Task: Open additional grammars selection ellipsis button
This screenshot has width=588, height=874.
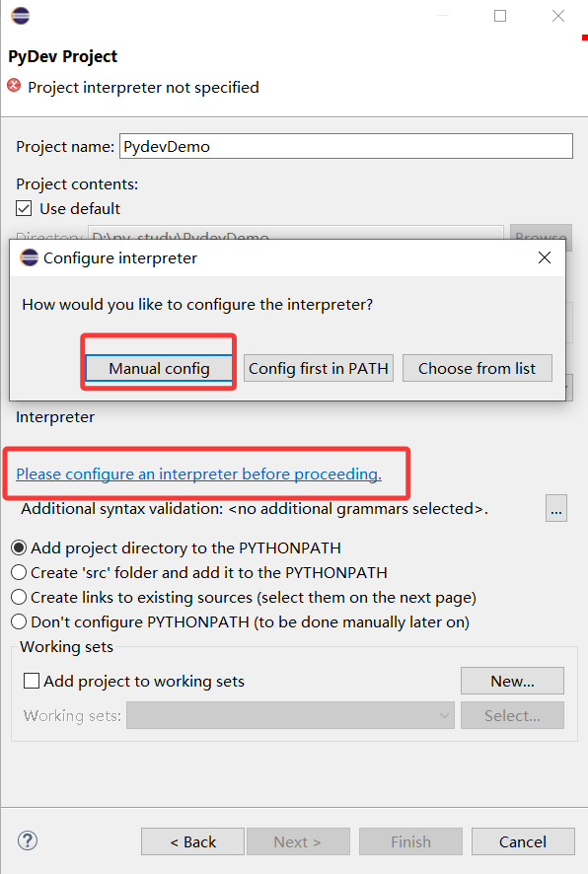Action: 555,508
